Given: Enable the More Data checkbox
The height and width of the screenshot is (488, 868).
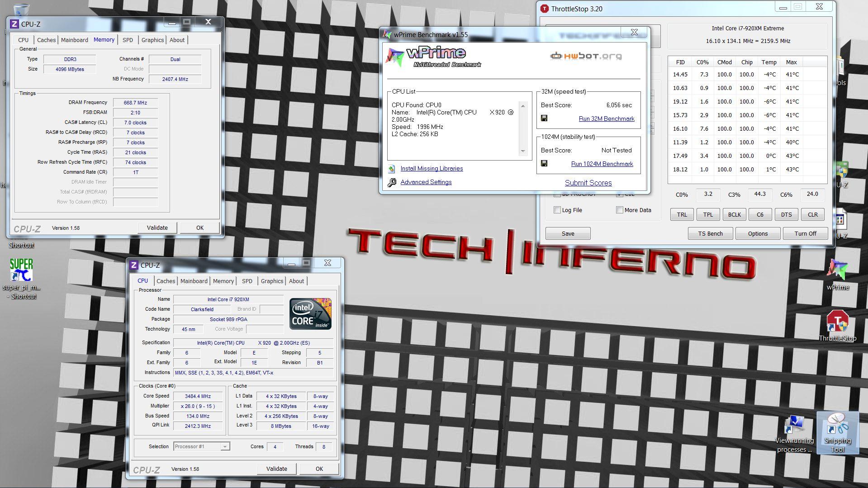Looking at the screenshot, I should (619, 210).
